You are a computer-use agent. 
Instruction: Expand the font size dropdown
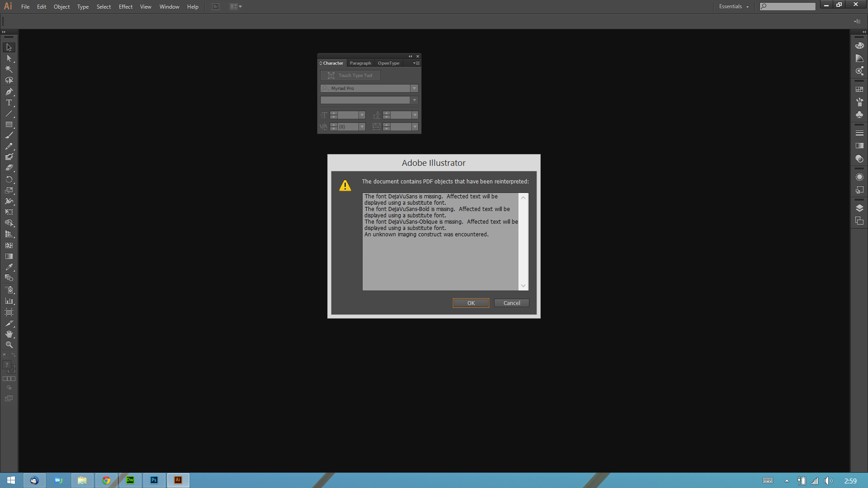tap(362, 115)
